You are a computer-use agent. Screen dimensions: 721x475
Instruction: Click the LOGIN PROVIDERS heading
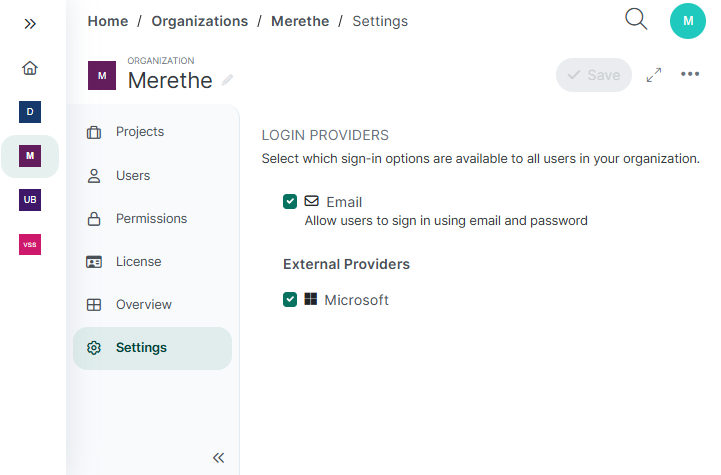(x=325, y=135)
